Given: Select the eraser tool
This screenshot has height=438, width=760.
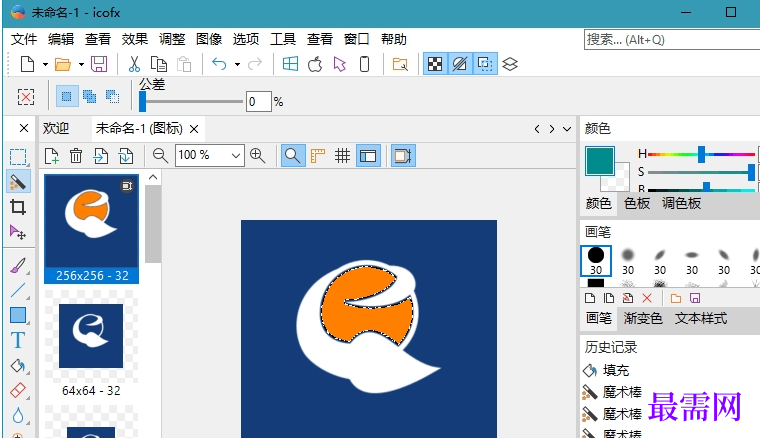Looking at the screenshot, I should 18,391.
